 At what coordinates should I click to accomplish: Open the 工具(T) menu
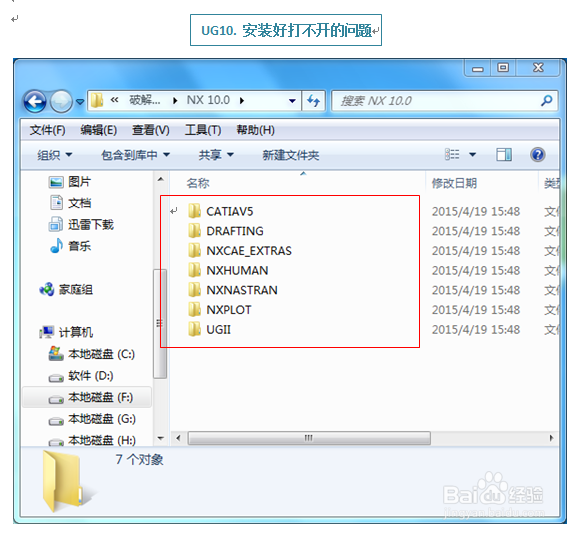(x=203, y=130)
